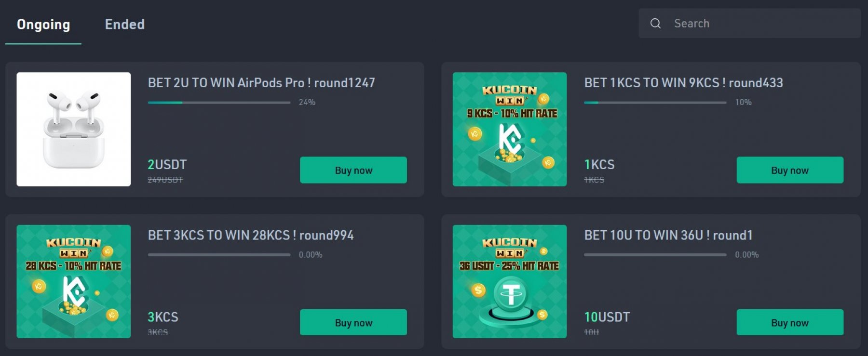Viewport: 868px width, 356px height.
Task: Open the 28 KCS prize image
Action: pos(73,281)
